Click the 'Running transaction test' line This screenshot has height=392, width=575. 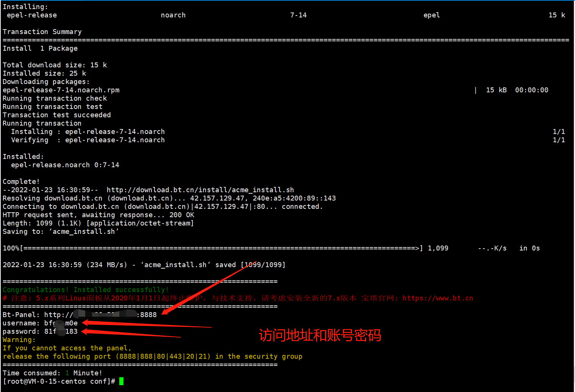[53, 107]
